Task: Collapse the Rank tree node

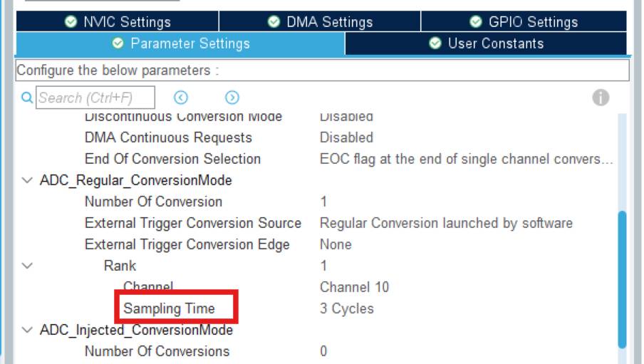Action: click(x=27, y=266)
